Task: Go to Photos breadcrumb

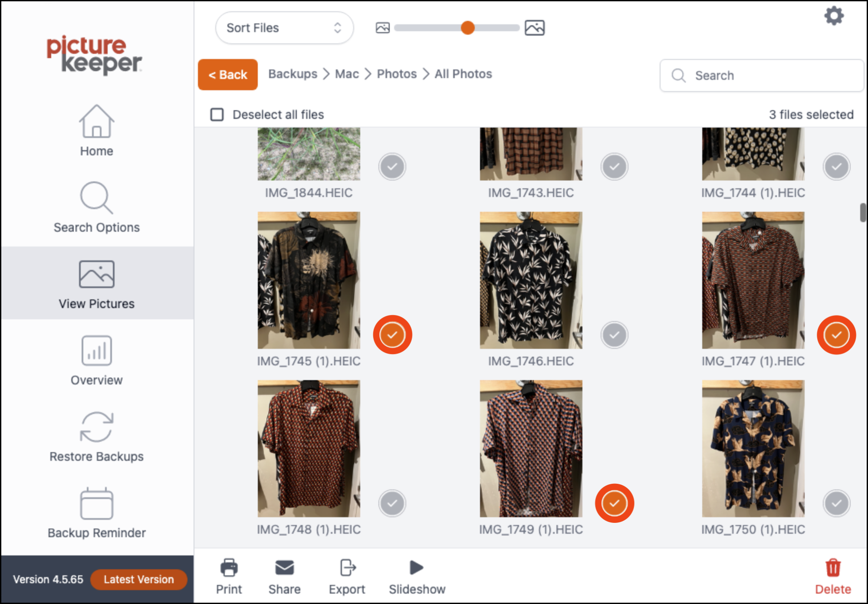Action: pos(397,74)
